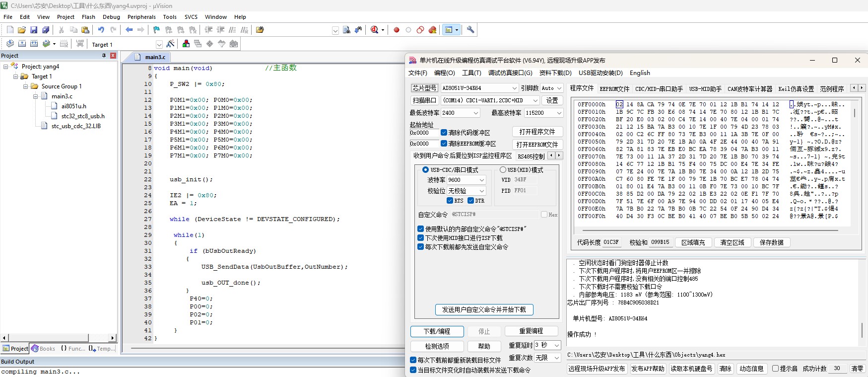Click the 下载/编程 button
Screen dimensions: 868x377
(x=437, y=331)
